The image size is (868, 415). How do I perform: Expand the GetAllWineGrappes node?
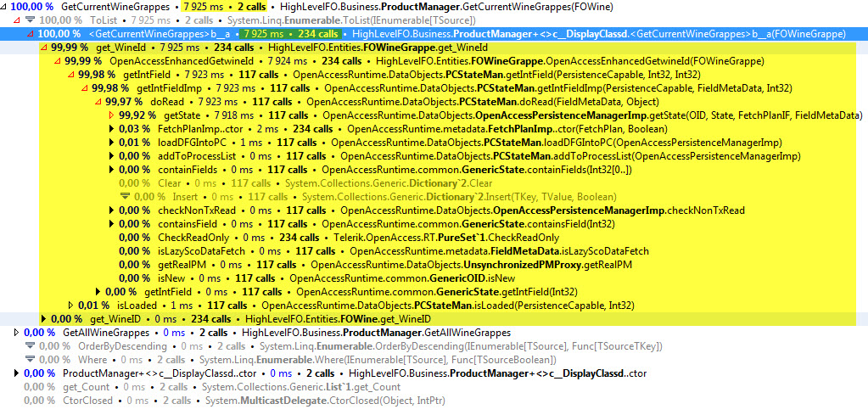pyautogui.click(x=17, y=333)
